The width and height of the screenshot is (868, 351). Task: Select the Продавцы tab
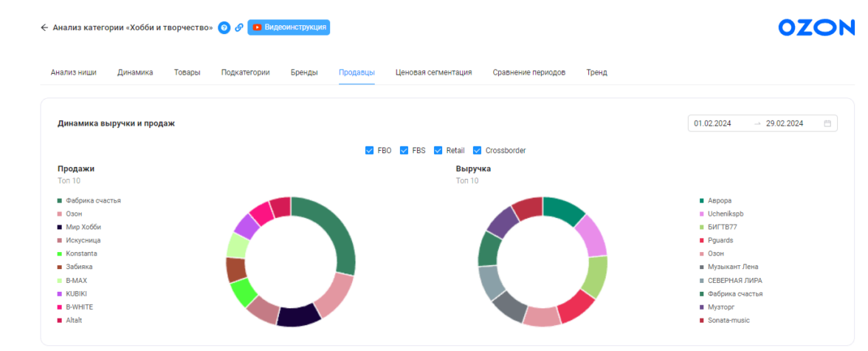coord(357,72)
